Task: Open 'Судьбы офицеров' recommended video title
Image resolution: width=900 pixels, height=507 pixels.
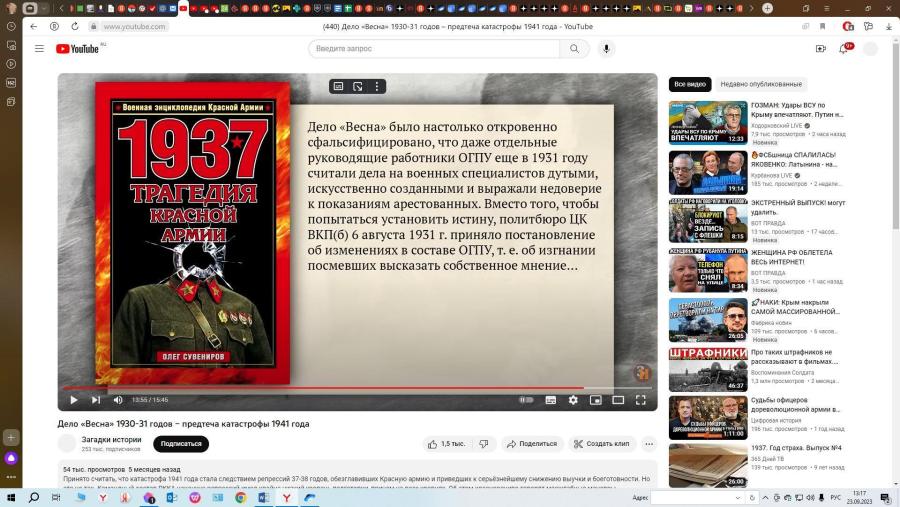Action: [x=795, y=405]
